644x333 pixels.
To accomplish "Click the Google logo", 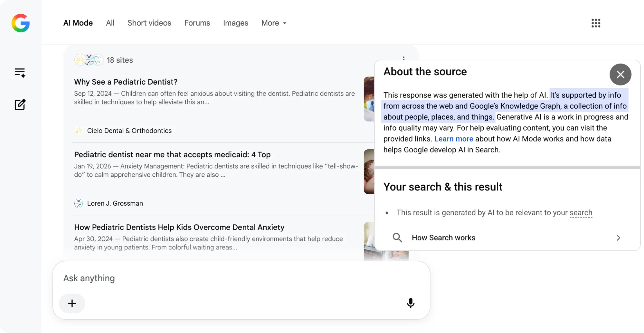I will coord(21,23).
